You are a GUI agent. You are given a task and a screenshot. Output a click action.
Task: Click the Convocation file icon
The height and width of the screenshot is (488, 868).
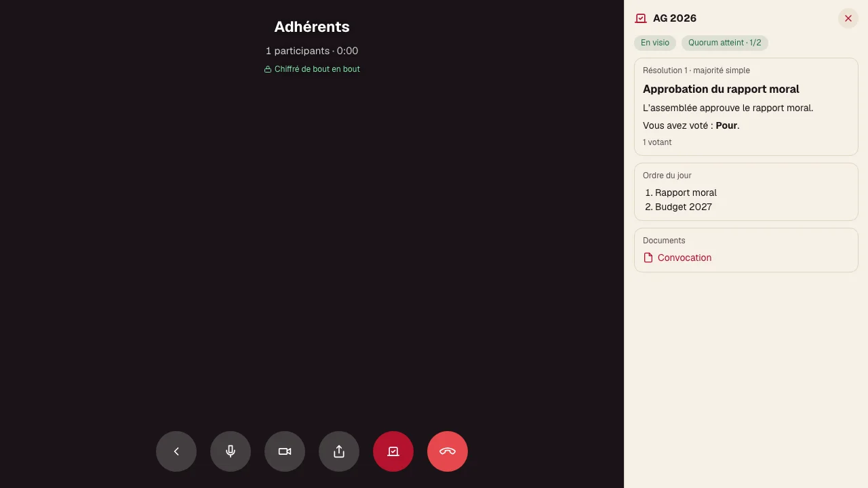[x=648, y=258]
